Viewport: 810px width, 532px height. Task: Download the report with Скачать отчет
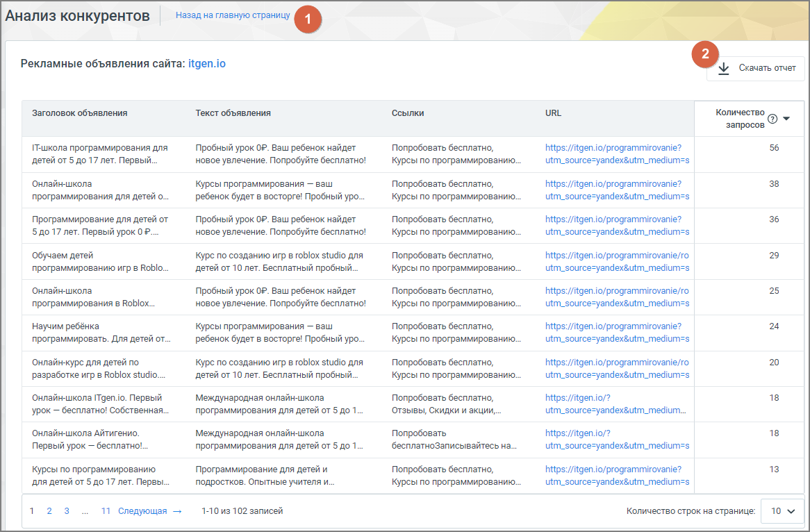click(x=755, y=68)
